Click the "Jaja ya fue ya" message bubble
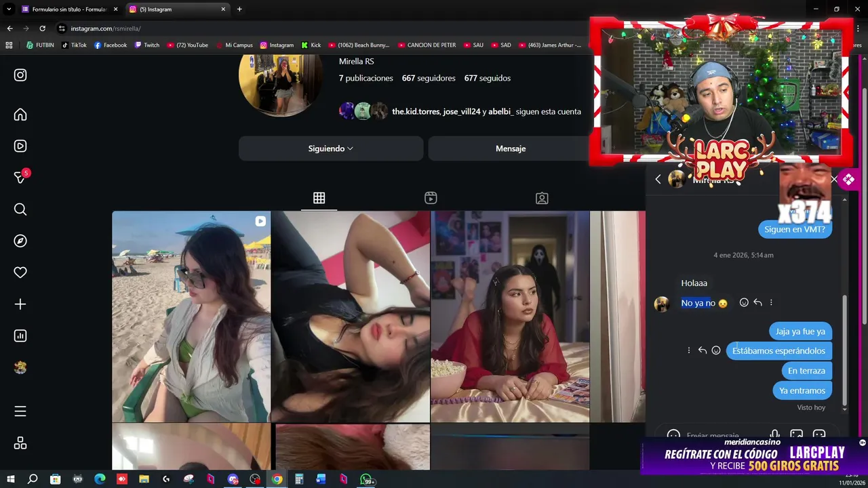The width and height of the screenshot is (868, 488). [800, 331]
